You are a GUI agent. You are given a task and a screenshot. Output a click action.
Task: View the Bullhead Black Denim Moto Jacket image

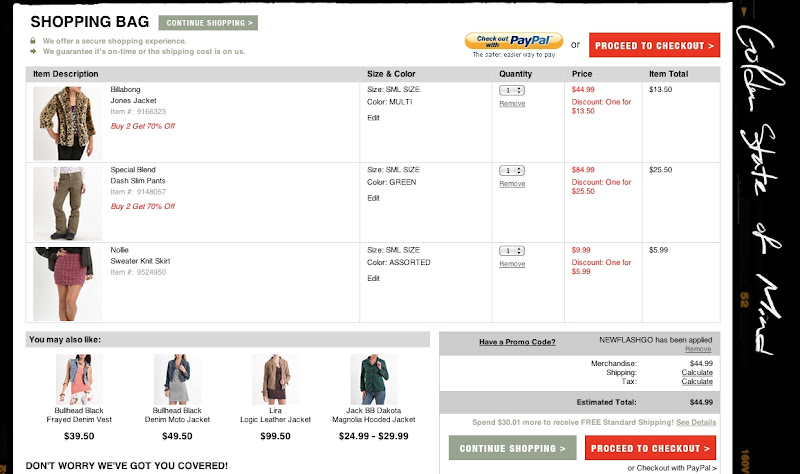click(x=177, y=380)
